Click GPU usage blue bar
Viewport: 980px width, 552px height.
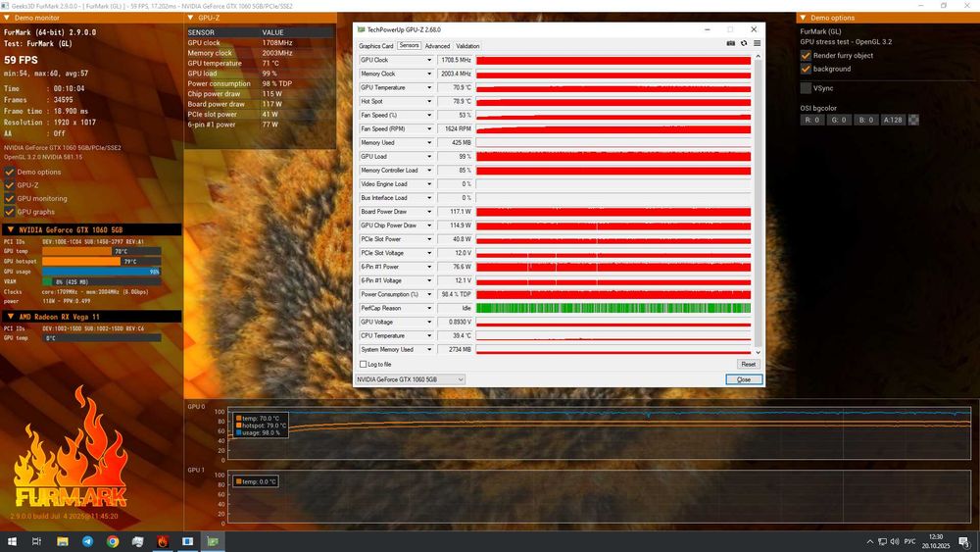point(101,272)
